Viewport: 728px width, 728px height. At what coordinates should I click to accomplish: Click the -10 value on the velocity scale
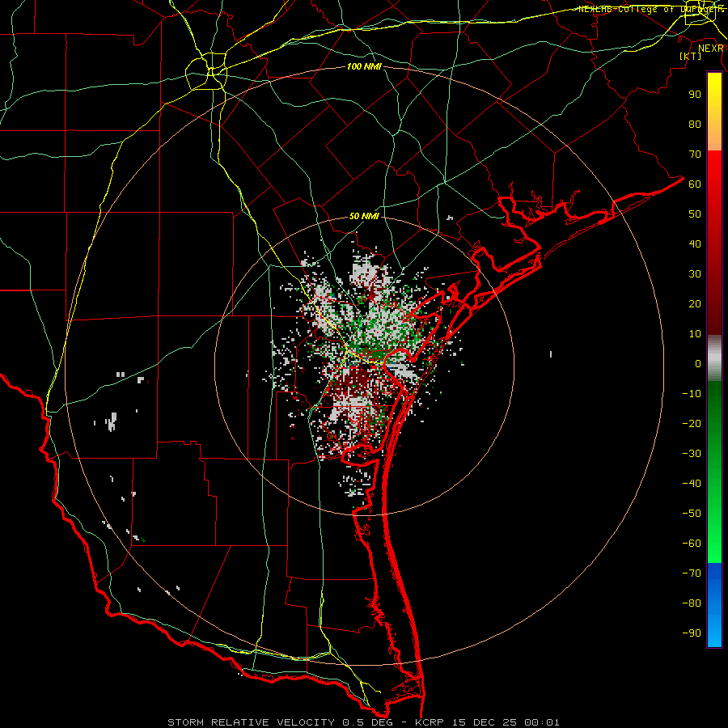(x=692, y=394)
